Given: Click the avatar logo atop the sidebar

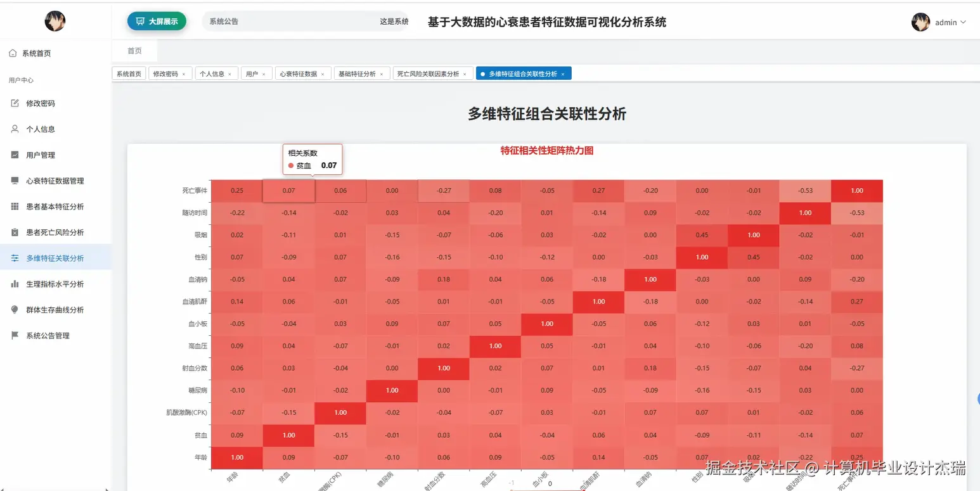Looking at the screenshot, I should [55, 22].
